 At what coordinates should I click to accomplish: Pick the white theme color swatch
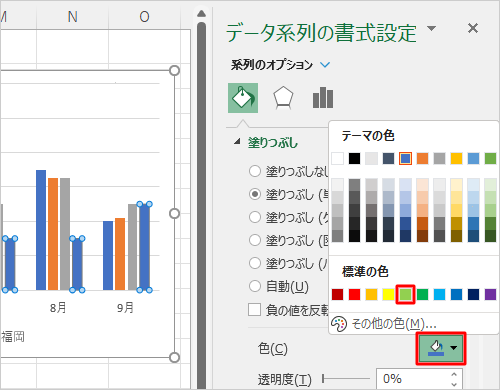pos(337,158)
